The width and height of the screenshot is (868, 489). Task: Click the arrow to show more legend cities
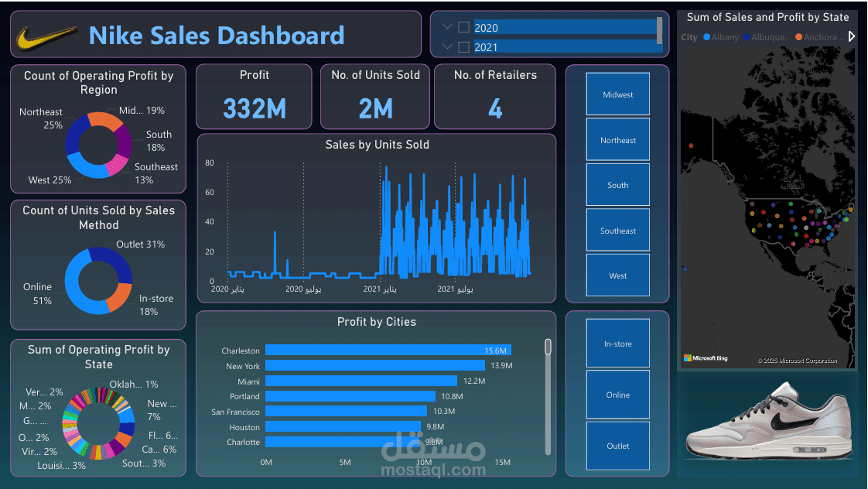click(x=852, y=36)
